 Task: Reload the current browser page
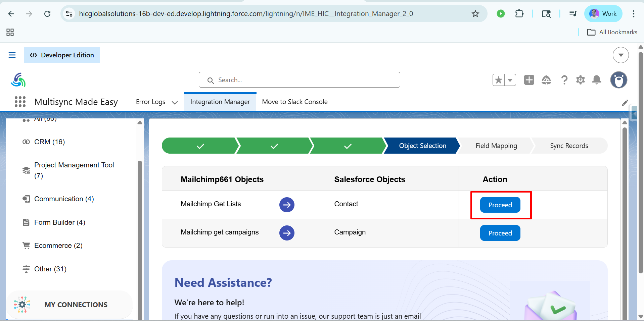point(47,14)
